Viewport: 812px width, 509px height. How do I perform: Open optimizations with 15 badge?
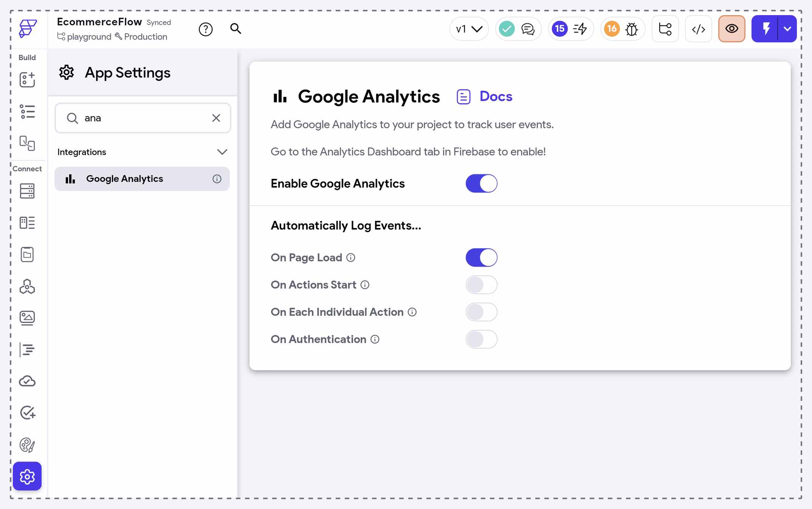tap(571, 29)
